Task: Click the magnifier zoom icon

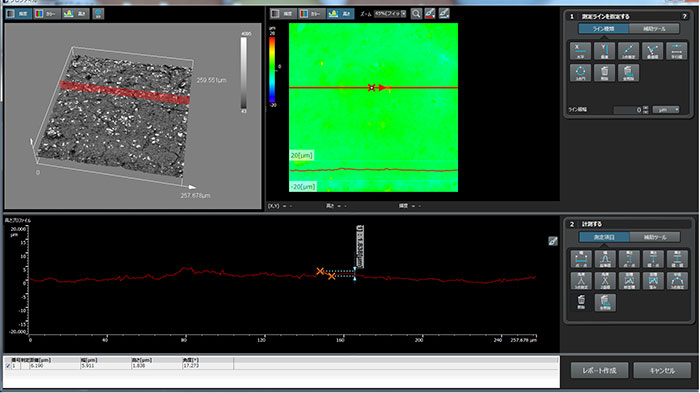Action: click(x=416, y=14)
